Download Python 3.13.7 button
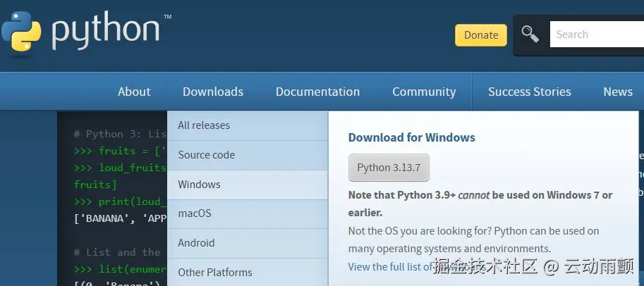The image size is (644, 286). point(389,168)
